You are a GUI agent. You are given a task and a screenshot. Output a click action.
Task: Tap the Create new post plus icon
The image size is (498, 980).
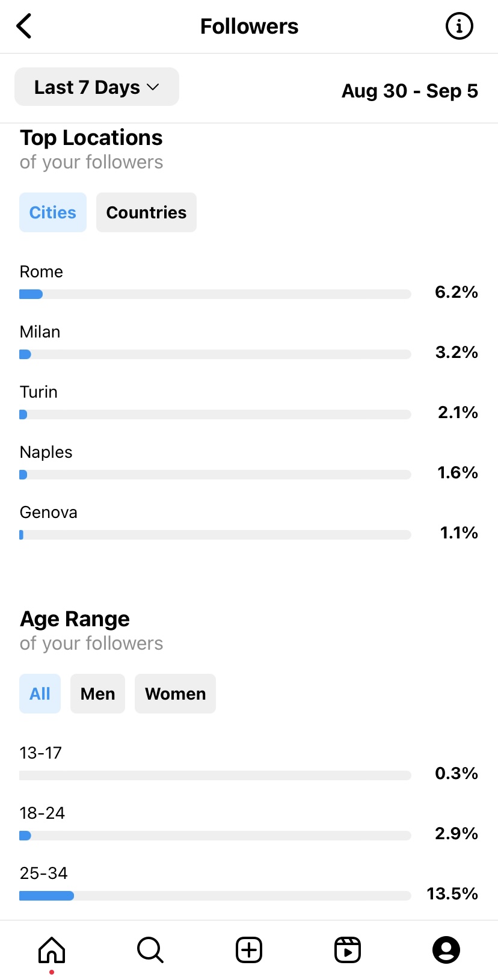point(249,950)
